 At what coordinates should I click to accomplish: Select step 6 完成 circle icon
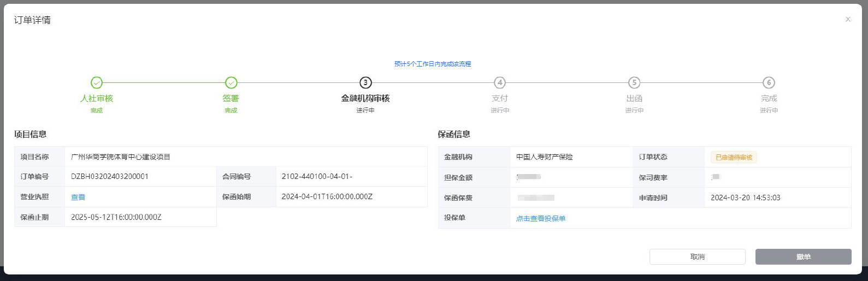[x=769, y=83]
